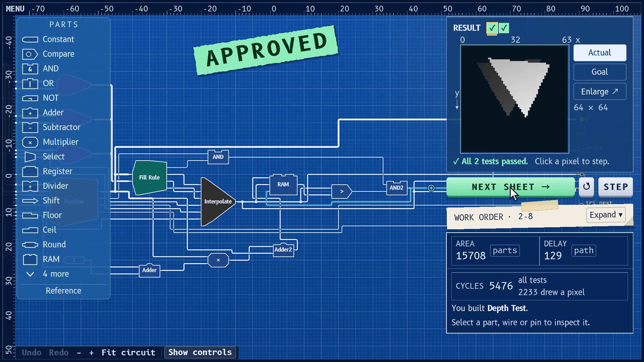Pick the Compare part icon
The image size is (644, 362).
[30, 54]
